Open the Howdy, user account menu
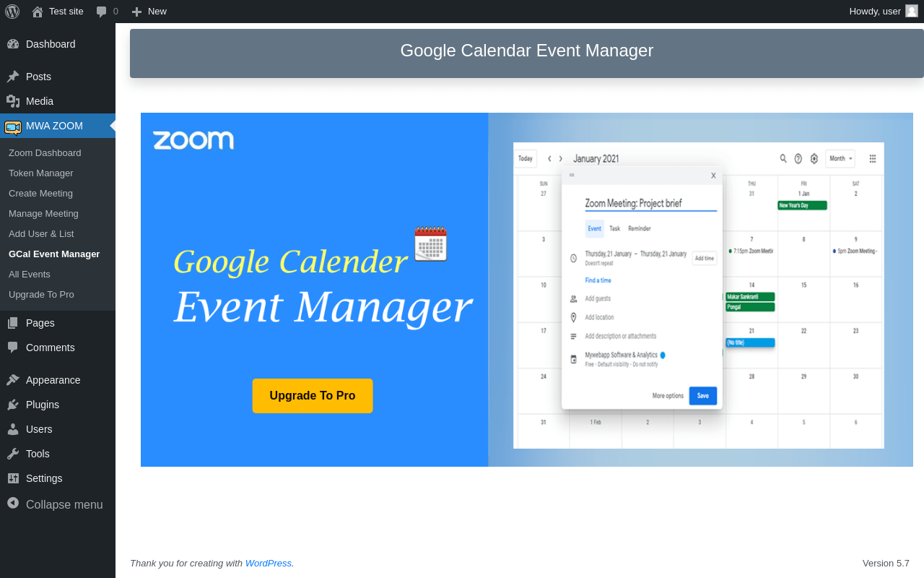Screen dimensions: 924x578 pos(884,12)
